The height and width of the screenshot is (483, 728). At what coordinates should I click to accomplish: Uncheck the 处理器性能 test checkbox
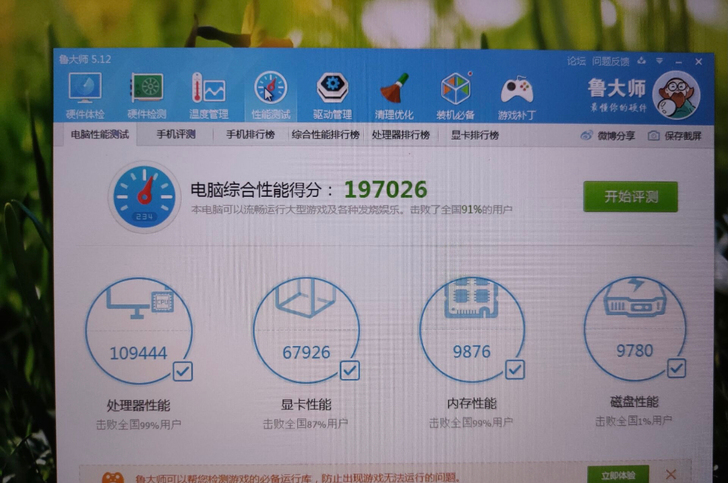(x=182, y=371)
